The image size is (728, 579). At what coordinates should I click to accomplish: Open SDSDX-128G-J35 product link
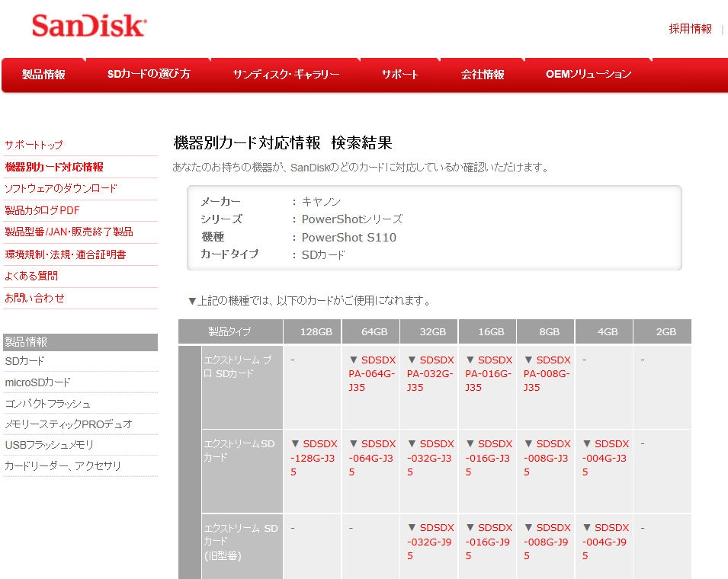(314, 457)
